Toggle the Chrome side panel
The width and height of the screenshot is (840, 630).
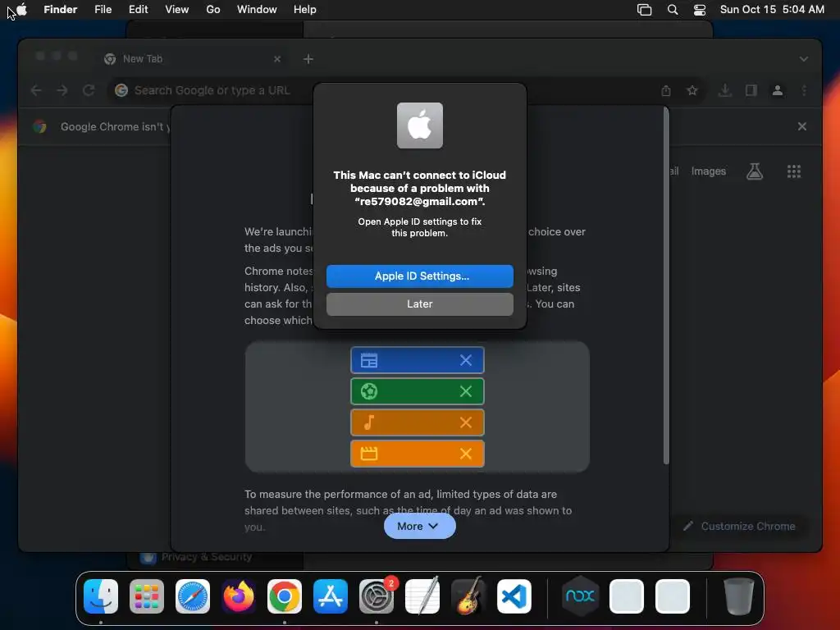pos(751,90)
